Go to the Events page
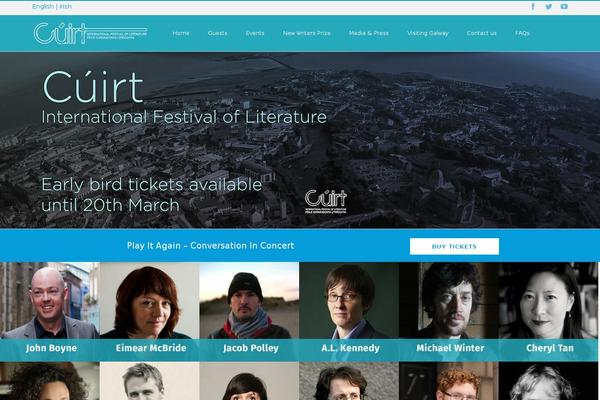Screen dimensions: 600x400 (x=255, y=33)
